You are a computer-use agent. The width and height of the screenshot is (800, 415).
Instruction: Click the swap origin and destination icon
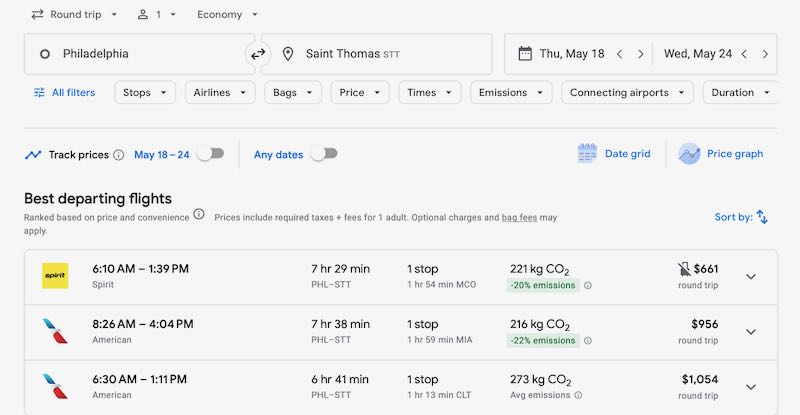point(258,54)
